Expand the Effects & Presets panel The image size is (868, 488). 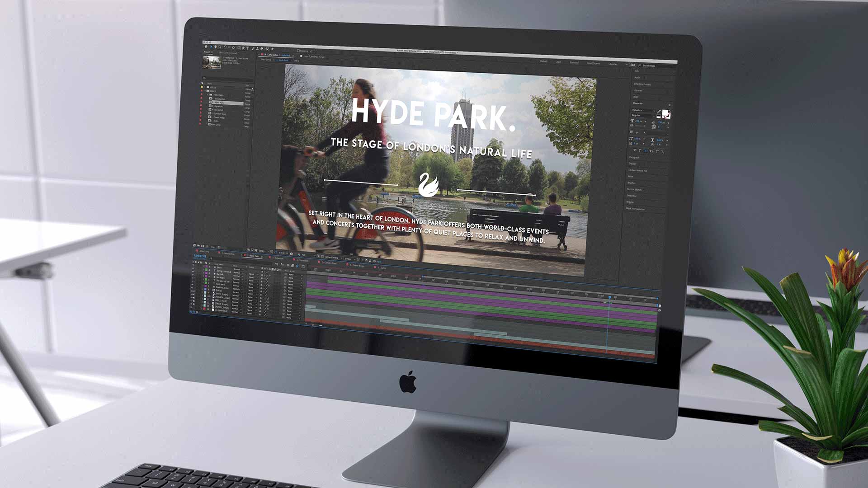(x=642, y=84)
